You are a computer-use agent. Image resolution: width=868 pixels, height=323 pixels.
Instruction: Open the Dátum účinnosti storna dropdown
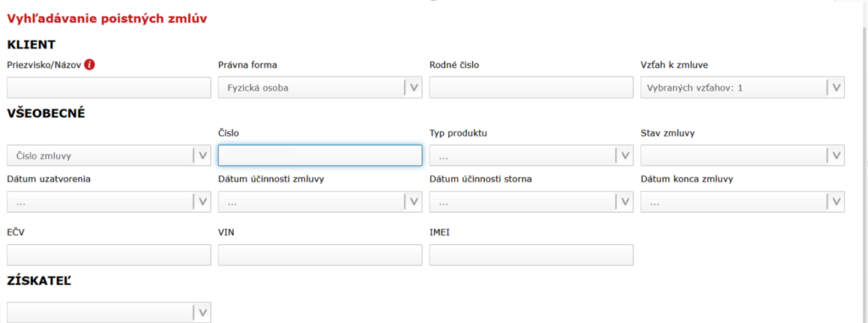[531, 203]
